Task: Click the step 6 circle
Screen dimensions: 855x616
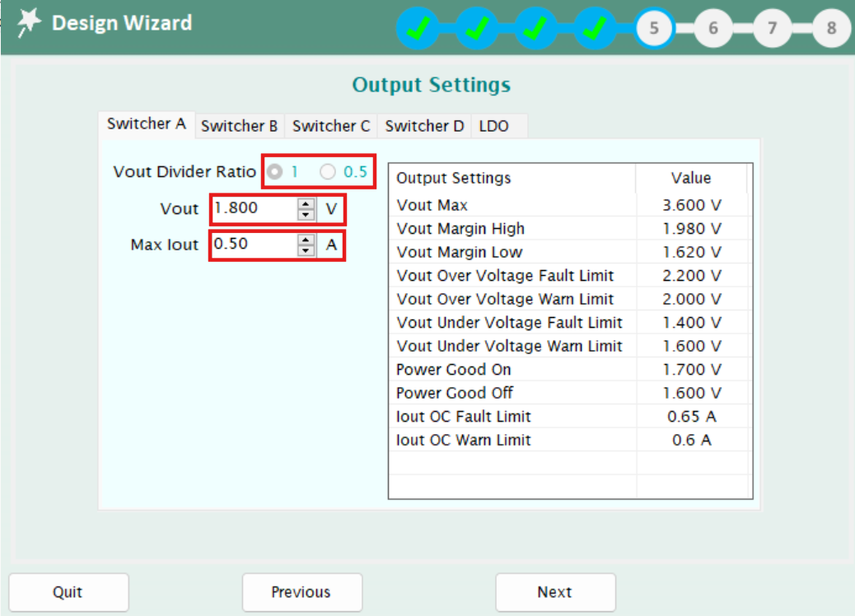Action: pos(712,28)
